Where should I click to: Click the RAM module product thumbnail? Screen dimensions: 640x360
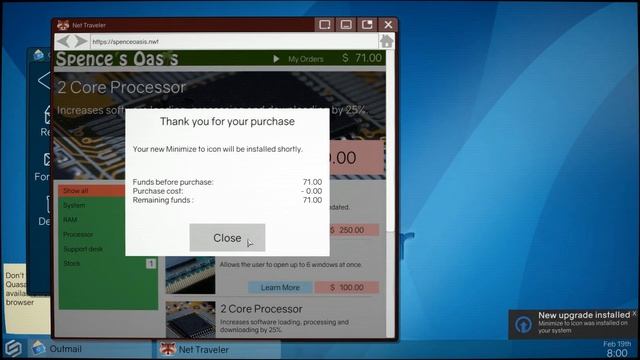pos(190,275)
